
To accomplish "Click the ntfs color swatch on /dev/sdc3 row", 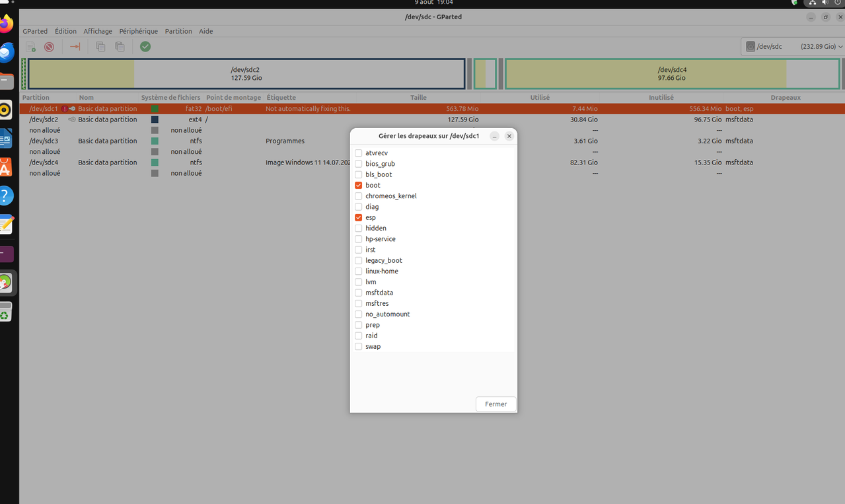I will [x=155, y=141].
